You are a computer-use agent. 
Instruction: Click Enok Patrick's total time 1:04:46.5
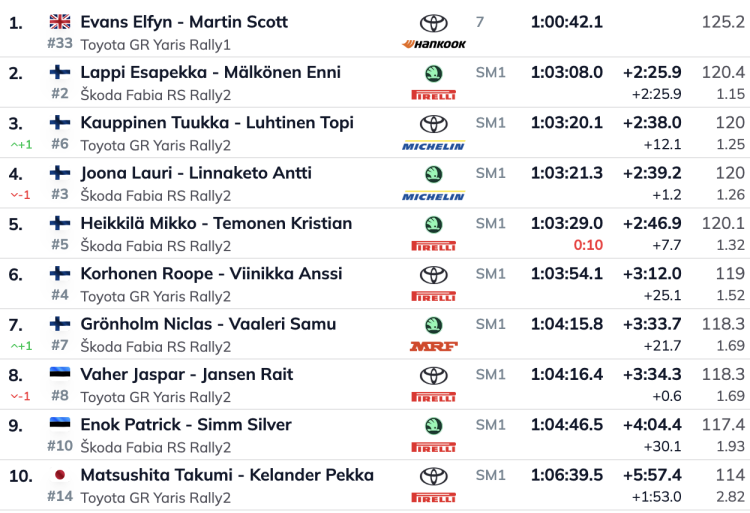click(x=566, y=425)
